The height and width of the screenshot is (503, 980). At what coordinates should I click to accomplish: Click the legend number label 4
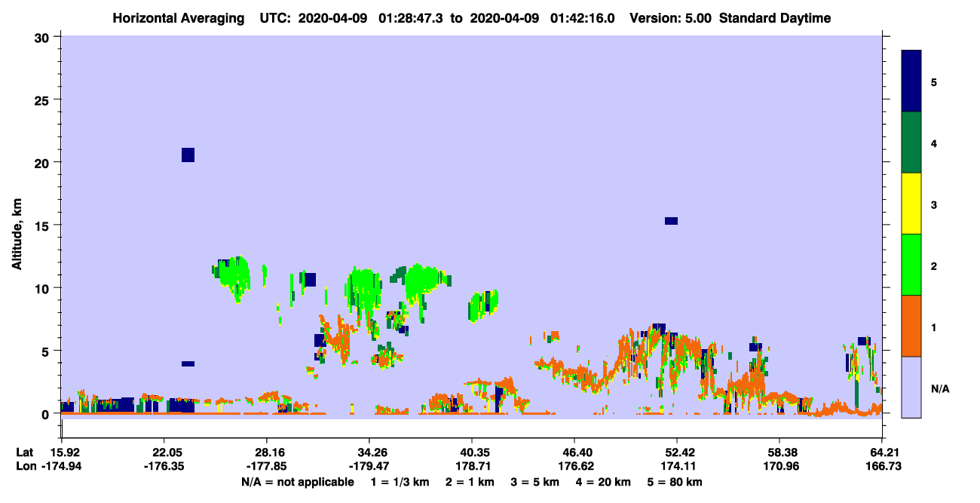[x=934, y=143]
